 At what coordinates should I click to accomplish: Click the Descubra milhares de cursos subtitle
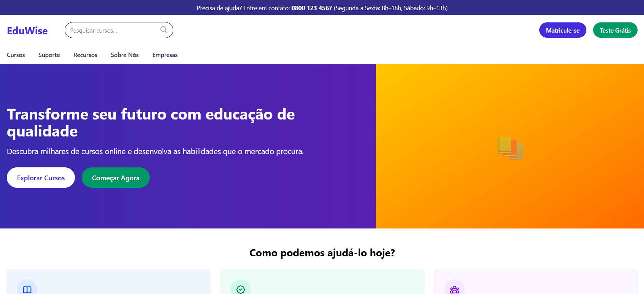155,151
